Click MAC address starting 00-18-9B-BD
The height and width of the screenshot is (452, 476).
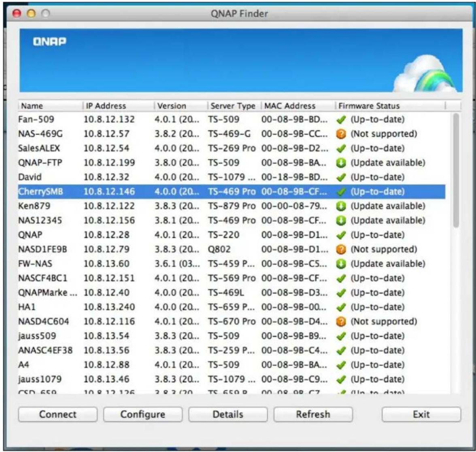(295, 177)
